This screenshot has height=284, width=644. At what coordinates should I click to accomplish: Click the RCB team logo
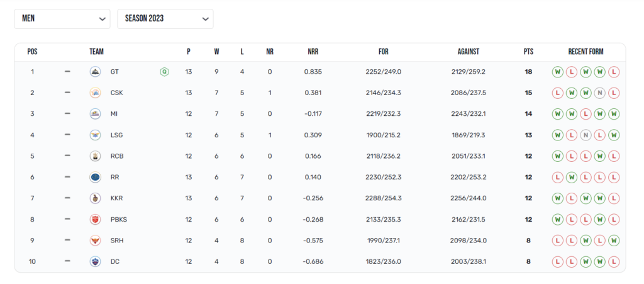[x=95, y=156]
